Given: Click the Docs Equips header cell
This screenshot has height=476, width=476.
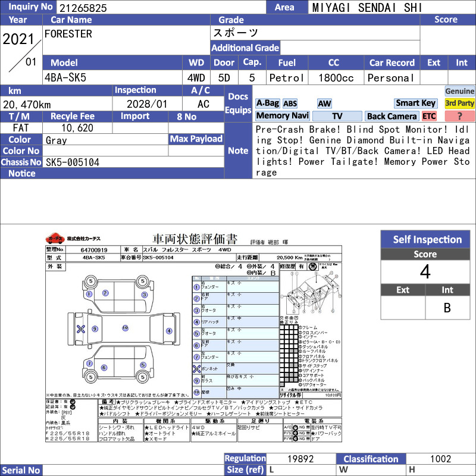Looking at the screenshot, I should click(x=238, y=103).
